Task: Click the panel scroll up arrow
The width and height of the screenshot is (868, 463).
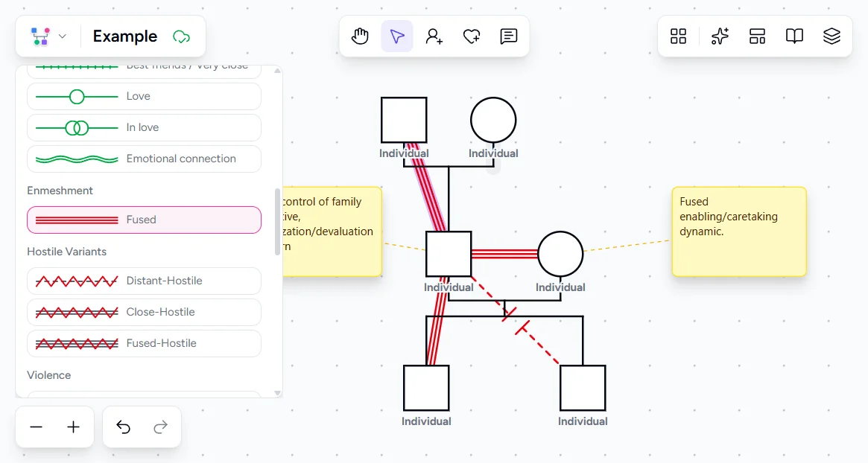Action: 277,71
